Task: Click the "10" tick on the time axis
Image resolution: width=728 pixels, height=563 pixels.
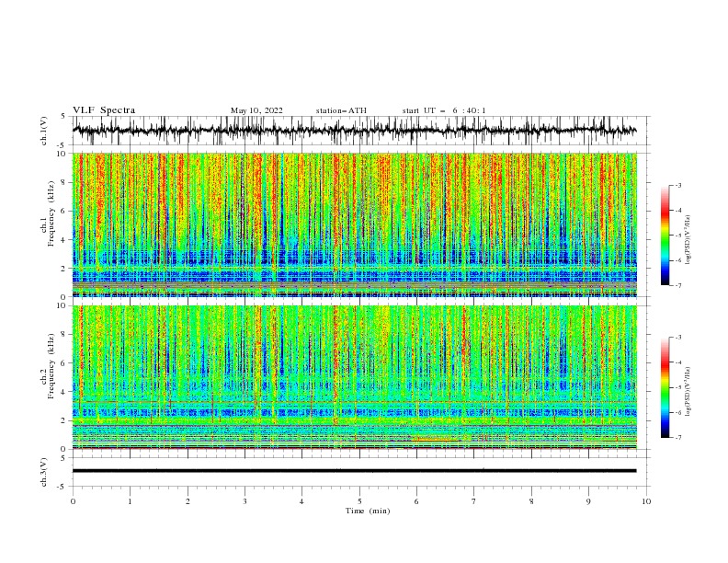Action: click(x=646, y=501)
